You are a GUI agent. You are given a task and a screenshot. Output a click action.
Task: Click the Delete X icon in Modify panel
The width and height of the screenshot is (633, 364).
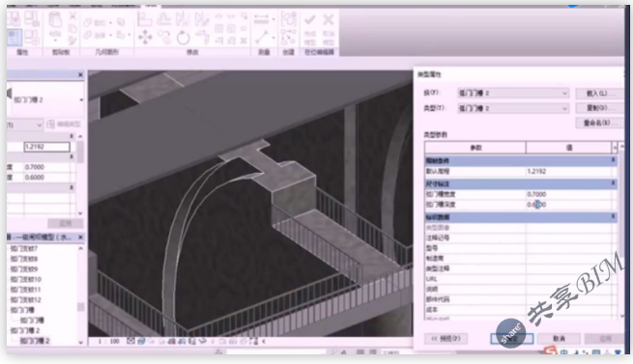coord(244,41)
